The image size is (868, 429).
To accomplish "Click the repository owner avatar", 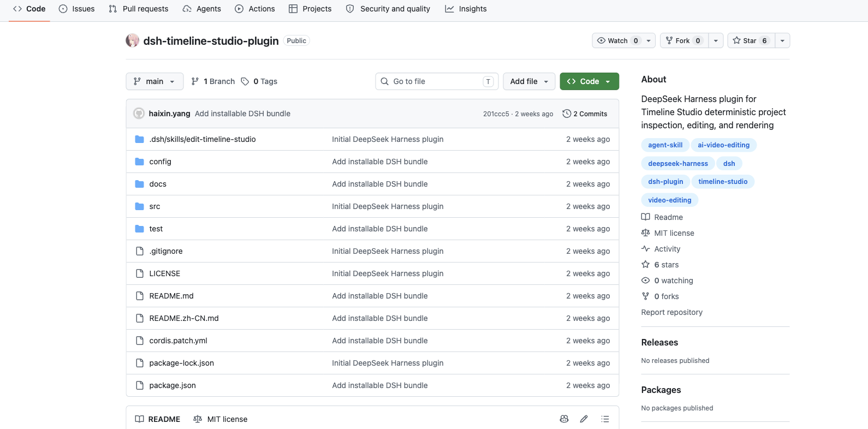I will click(x=132, y=40).
